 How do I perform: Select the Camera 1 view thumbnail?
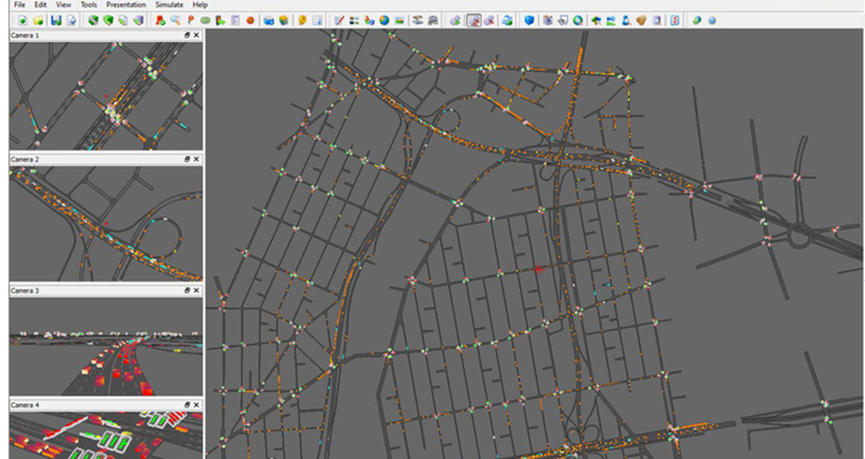[x=106, y=96]
